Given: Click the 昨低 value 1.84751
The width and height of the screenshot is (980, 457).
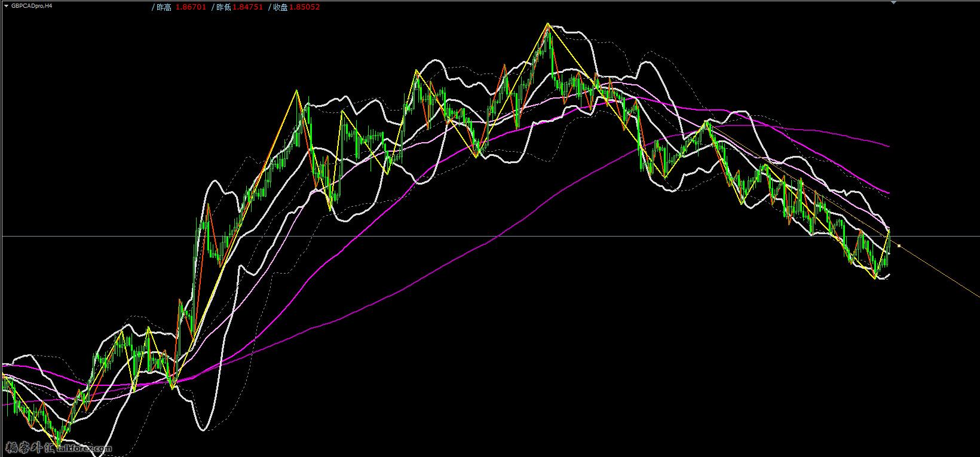Looking at the screenshot, I should click(x=247, y=7).
